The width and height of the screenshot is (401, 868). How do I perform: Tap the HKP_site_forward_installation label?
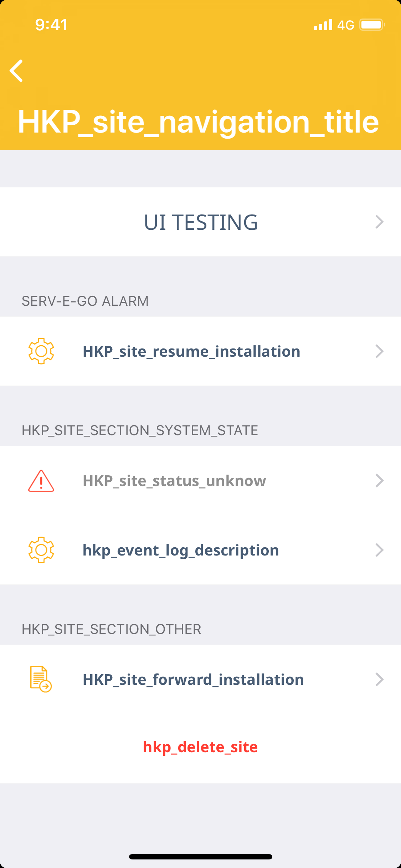click(193, 680)
